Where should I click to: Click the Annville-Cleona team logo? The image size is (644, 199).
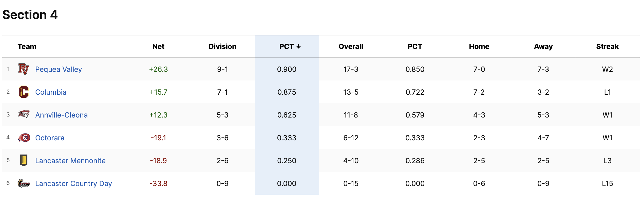click(x=24, y=114)
